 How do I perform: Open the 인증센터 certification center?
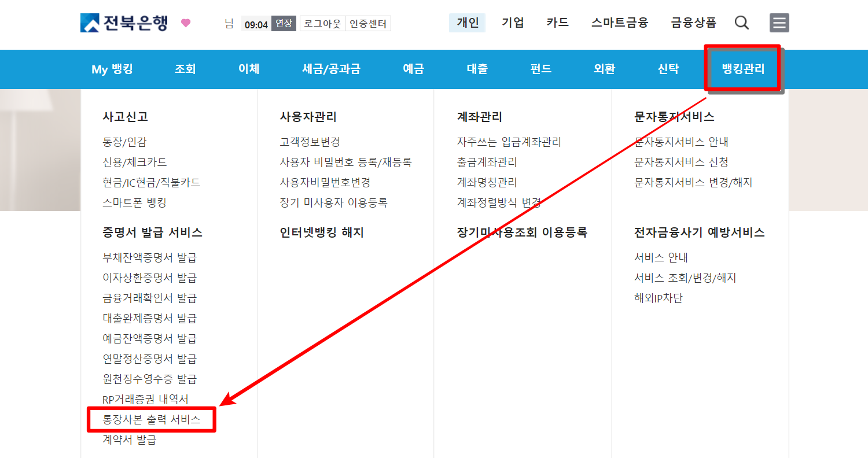coord(370,24)
